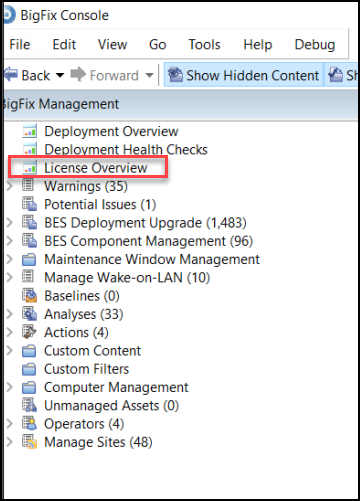Click the Actions icon
The image size is (360, 501).
29,332
